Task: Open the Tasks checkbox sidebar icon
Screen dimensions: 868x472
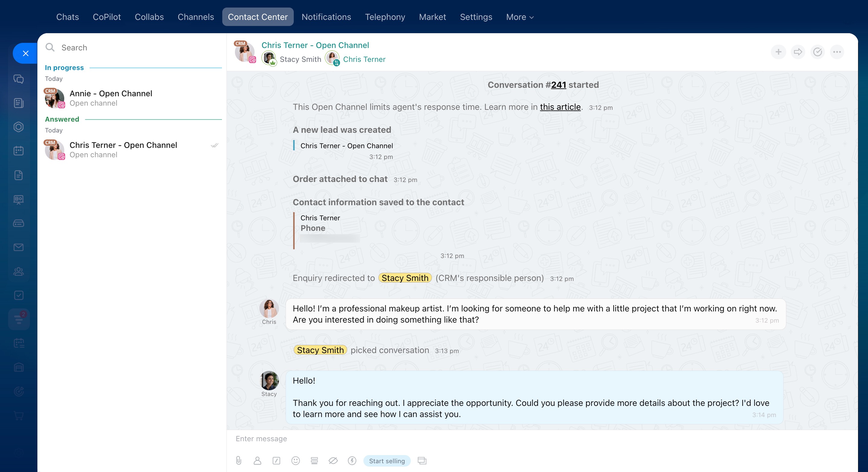Action: 18,295
